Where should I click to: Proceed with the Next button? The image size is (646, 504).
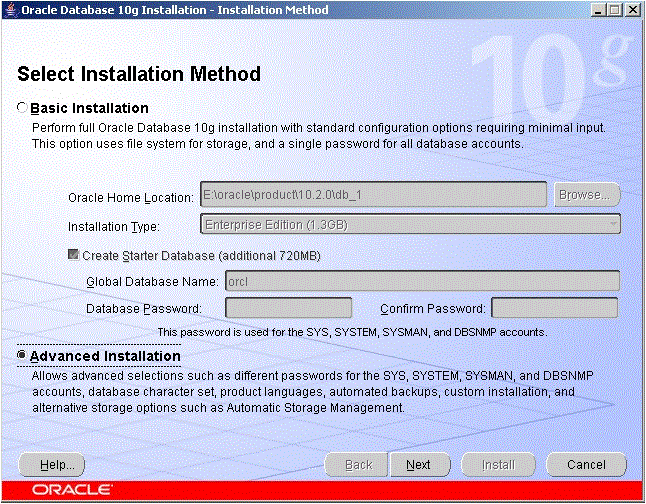418,464
